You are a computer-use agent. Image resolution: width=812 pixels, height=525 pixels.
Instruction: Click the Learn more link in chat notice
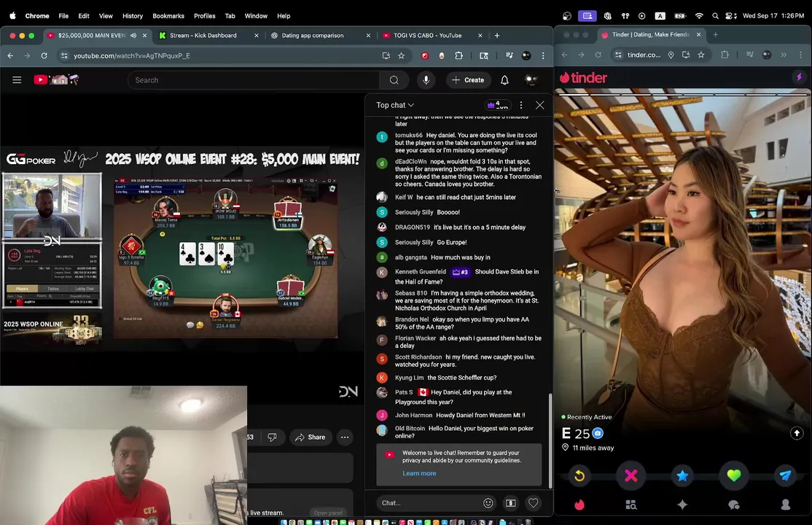pos(419,473)
